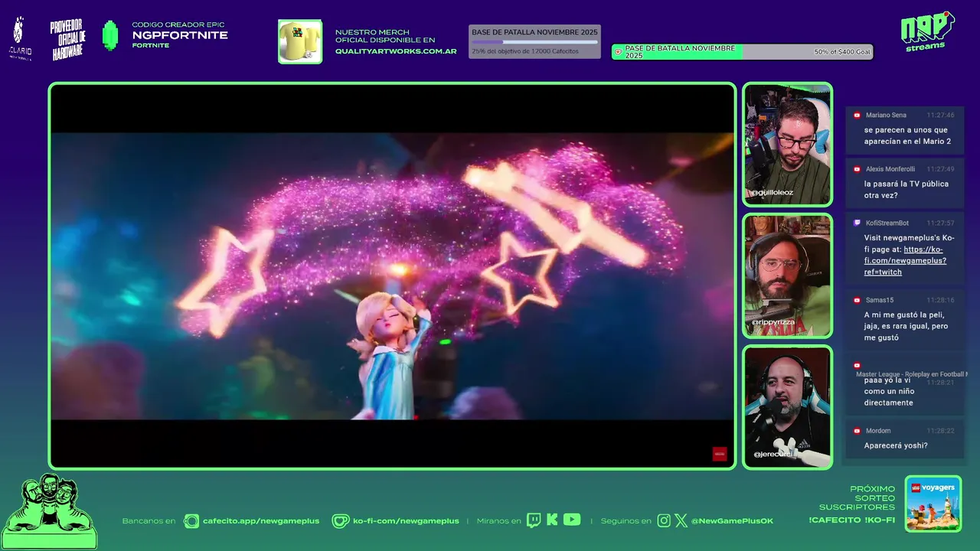Click the YouTube icon in footer

pyautogui.click(x=572, y=520)
